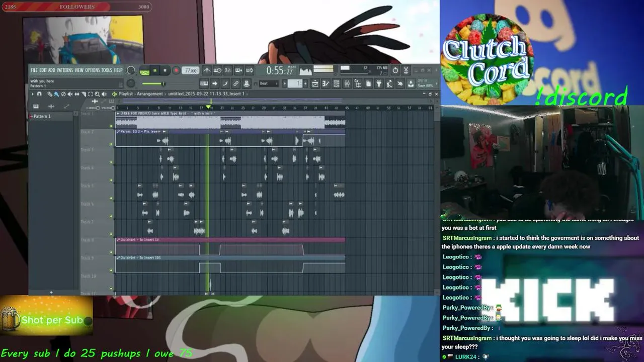Open Param. EQ 2 clip menu
The height and width of the screenshot is (362, 644).
118,131
